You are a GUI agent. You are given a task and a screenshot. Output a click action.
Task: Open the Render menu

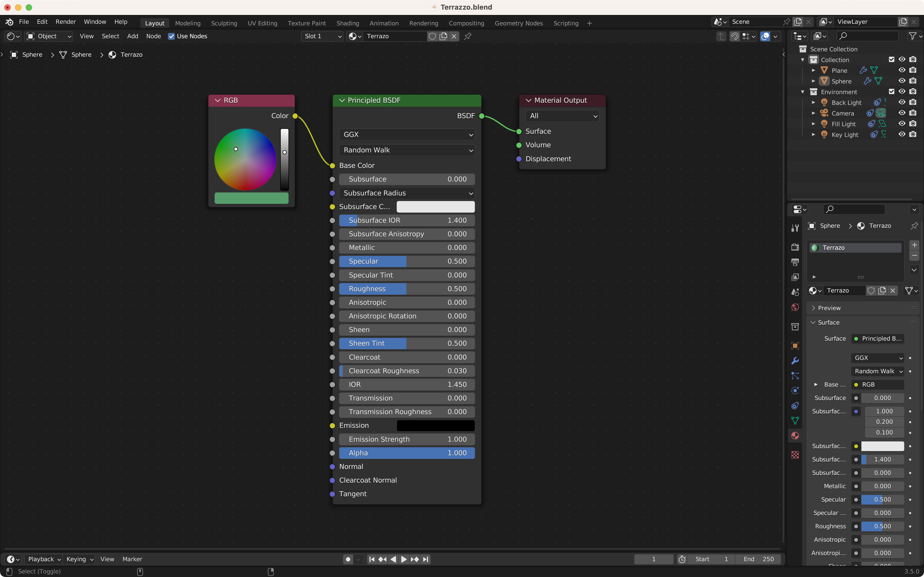click(66, 22)
